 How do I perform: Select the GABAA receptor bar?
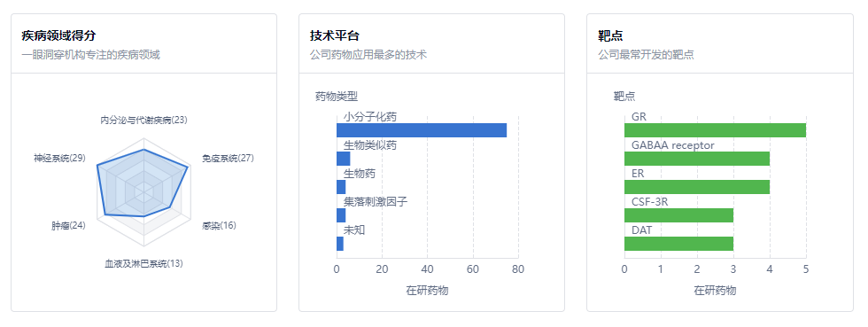[x=697, y=159]
